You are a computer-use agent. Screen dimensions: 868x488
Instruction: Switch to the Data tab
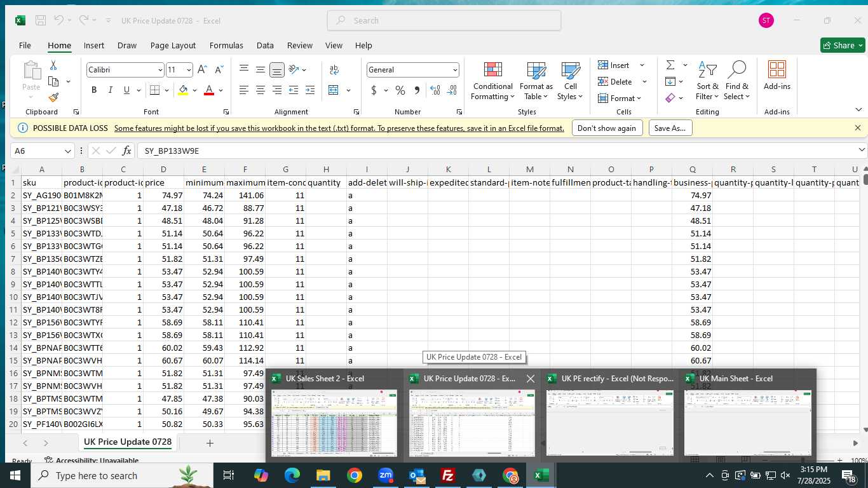[x=265, y=45]
